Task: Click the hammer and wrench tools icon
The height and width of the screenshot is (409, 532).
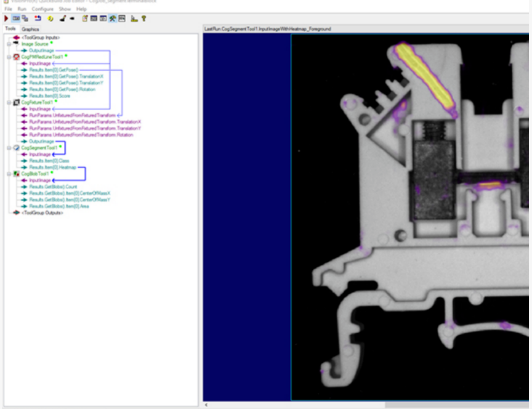Action: [x=113, y=19]
